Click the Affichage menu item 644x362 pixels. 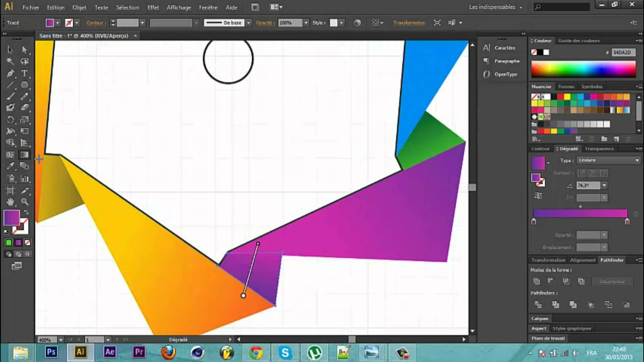(x=179, y=7)
